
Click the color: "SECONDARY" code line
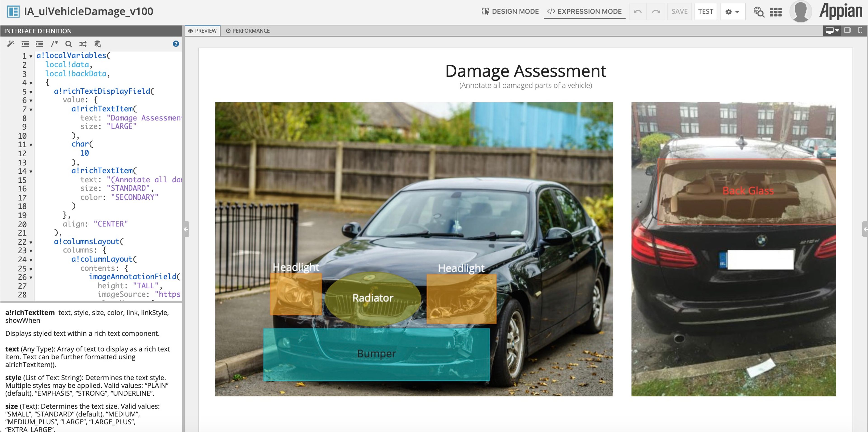[x=119, y=197]
